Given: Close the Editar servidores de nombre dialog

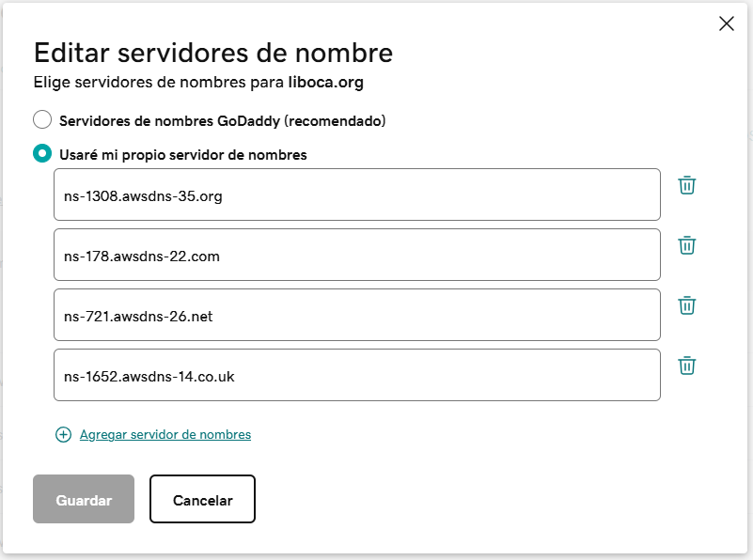Looking at the screenshot, I should pyautogui.click(x=726, y=24).
